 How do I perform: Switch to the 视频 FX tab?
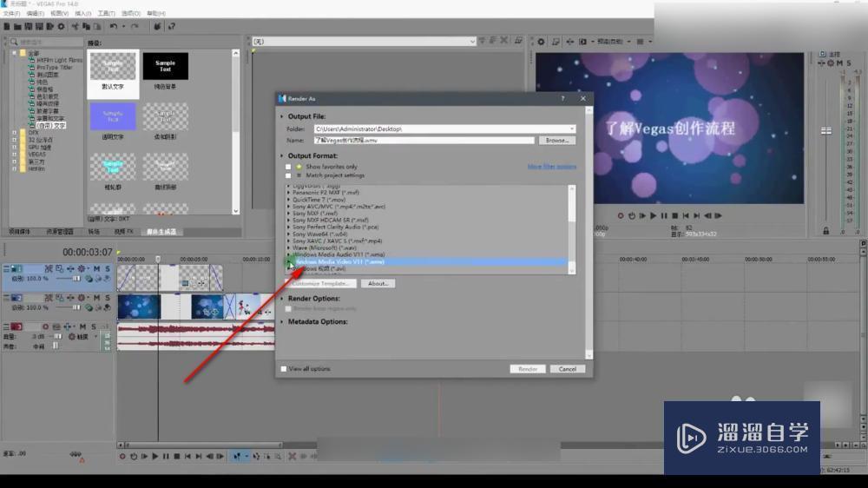click(x=123, y=232)
